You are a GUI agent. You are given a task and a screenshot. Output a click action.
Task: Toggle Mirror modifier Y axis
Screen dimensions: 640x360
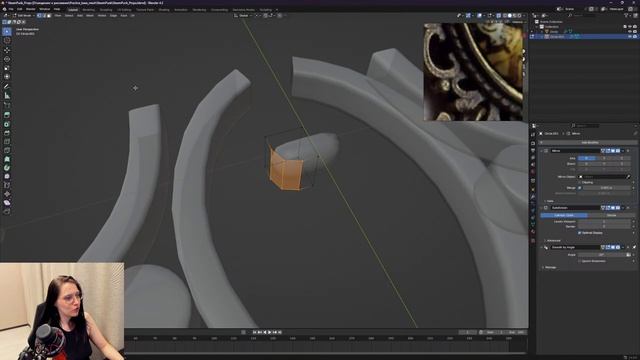click(x=604, y=158)
